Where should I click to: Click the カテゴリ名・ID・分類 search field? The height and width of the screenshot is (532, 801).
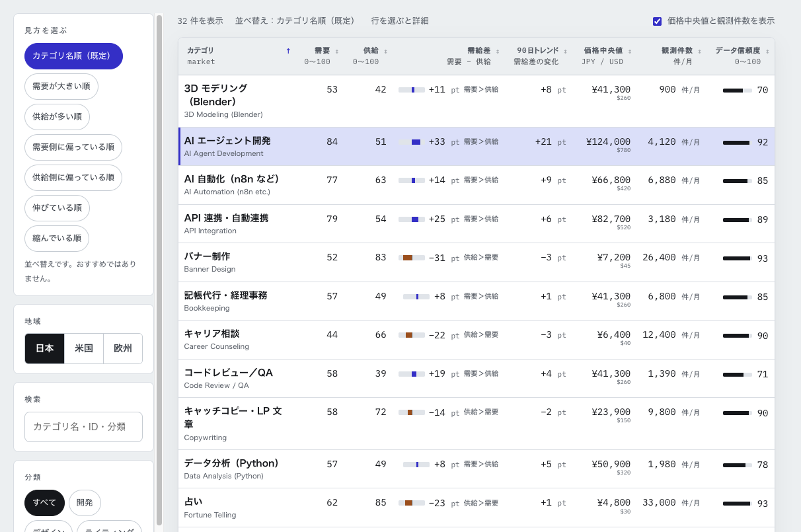coord(83,427)
